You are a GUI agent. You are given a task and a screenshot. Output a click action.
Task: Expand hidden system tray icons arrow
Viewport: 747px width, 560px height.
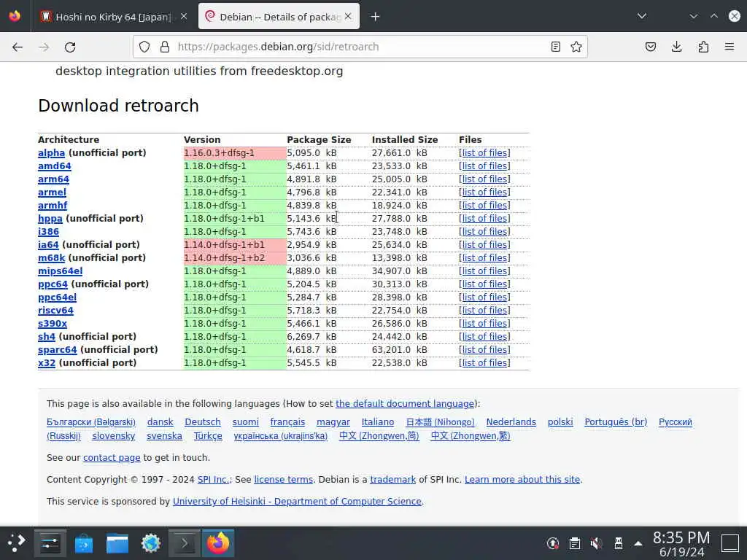point(638,543)
